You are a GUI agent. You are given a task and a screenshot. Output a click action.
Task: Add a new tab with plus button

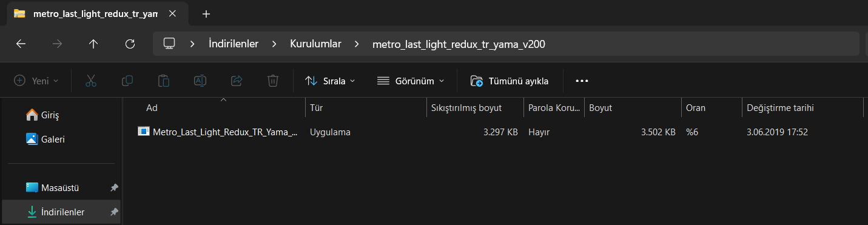206,14
